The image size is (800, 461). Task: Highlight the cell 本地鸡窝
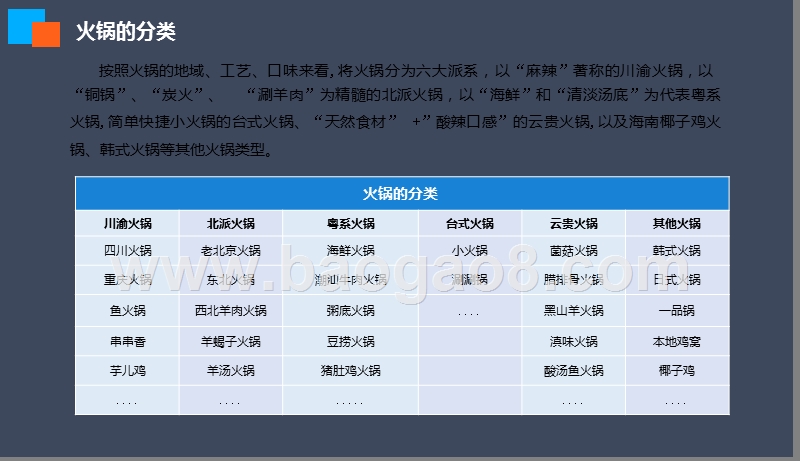(677, 341)
